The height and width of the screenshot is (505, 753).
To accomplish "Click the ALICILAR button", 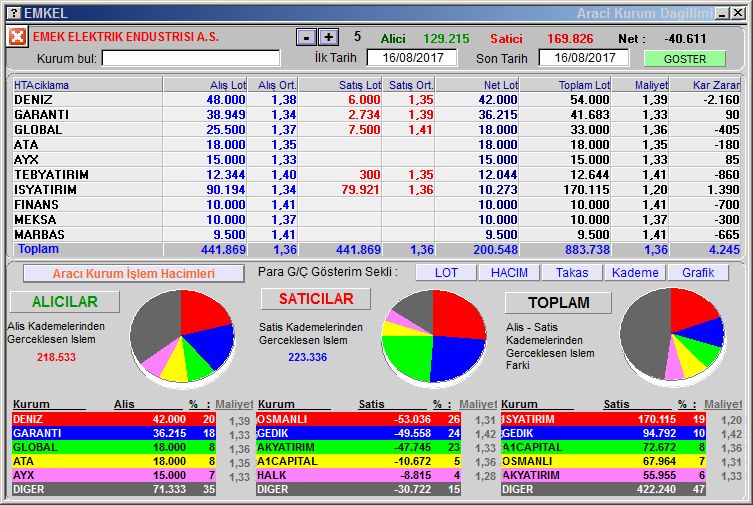I will (x=65, y=302).
